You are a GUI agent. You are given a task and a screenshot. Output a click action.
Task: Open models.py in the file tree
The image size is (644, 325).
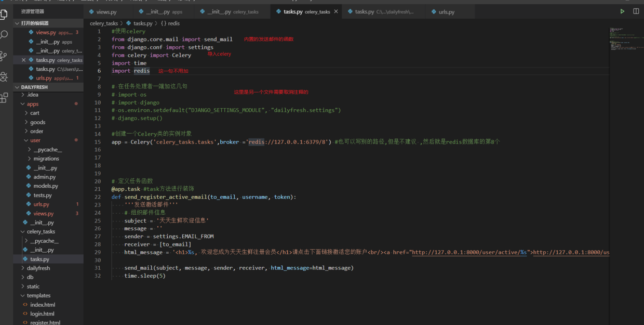pyautogui.click(x=48, y=186)
